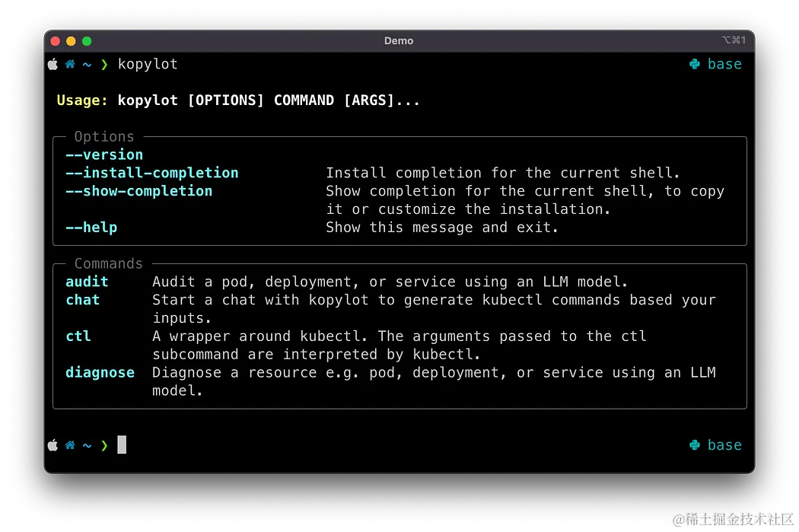This screenshot has width=799, height=532.
Task: Click the bottom-right base environment label
Action: point(724,445)
